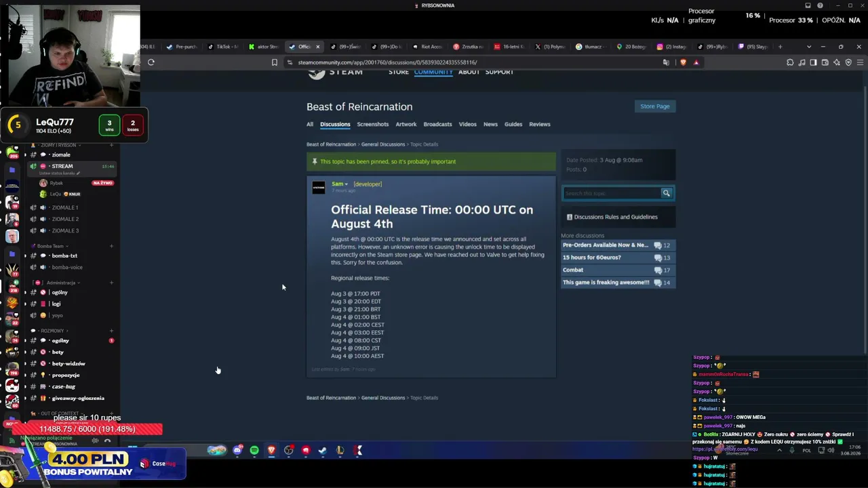Click the browser address bar URL
The height and width of the screenshot is (488, 868).
(387, 62)
